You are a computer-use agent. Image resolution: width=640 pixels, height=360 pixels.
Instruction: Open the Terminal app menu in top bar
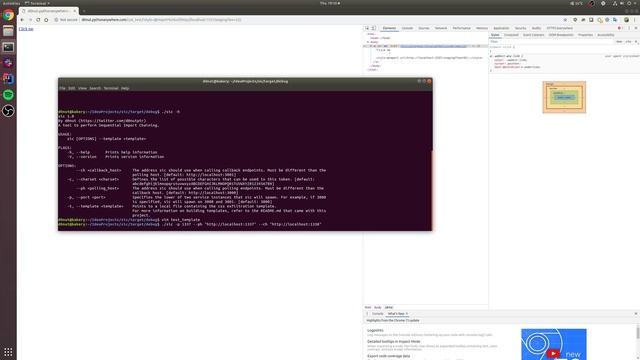[38, 3]
